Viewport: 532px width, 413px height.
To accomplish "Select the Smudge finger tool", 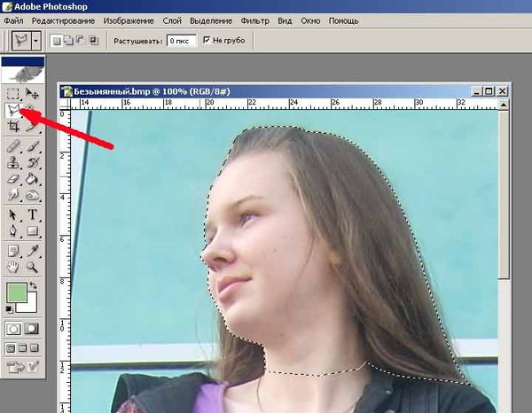I will (13, 195).
